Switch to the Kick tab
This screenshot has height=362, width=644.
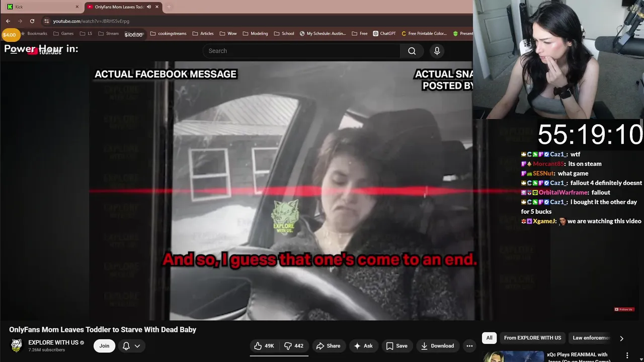42,7
